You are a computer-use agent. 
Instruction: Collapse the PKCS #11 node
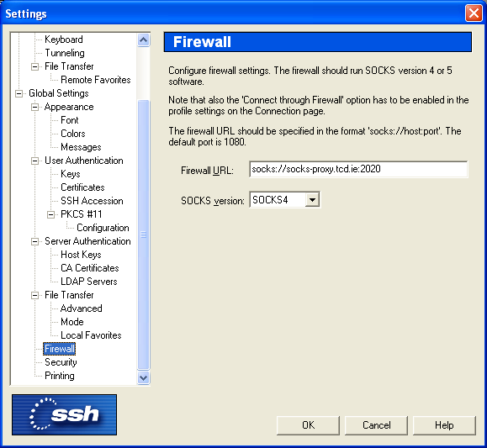(50, 214)
